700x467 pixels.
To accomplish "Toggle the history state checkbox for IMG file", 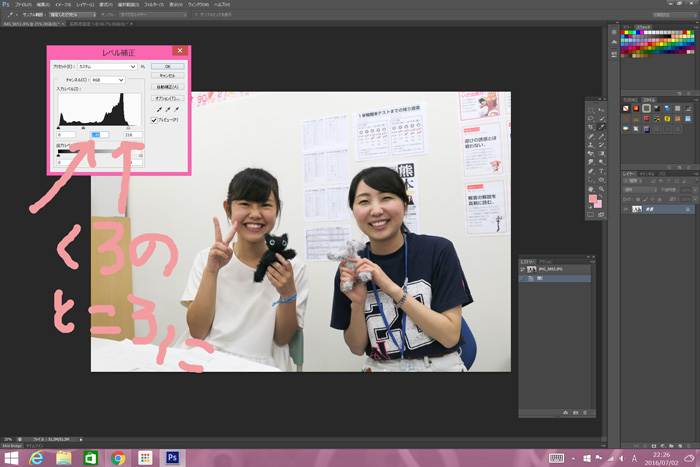I will (x=523, y=269).
